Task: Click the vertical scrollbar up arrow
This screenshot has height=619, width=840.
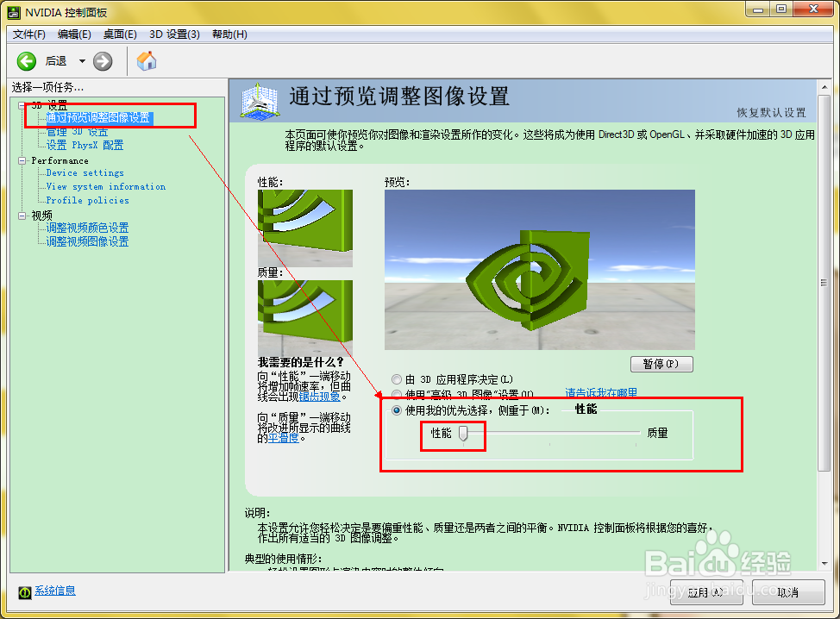Action: [824, 87]
